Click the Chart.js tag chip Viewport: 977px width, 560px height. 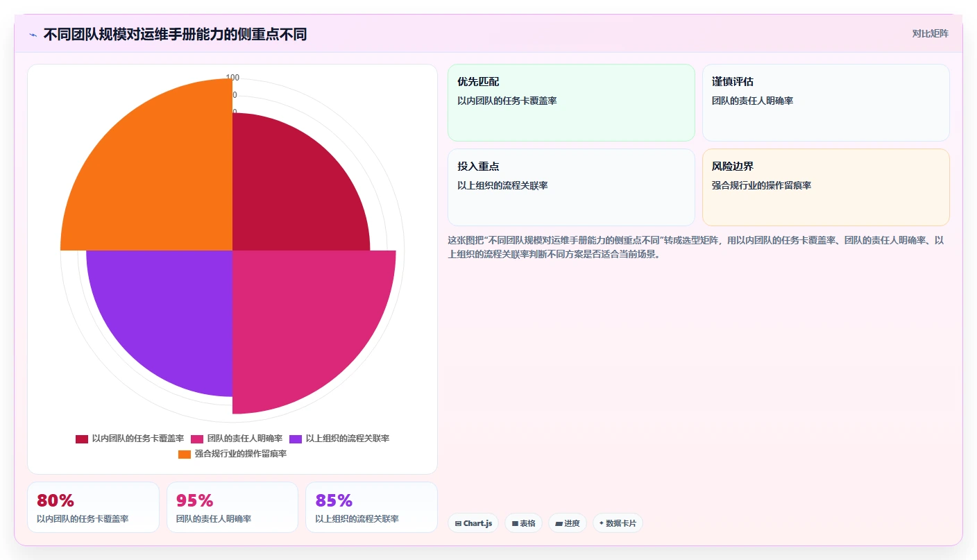tap(473, 523)
